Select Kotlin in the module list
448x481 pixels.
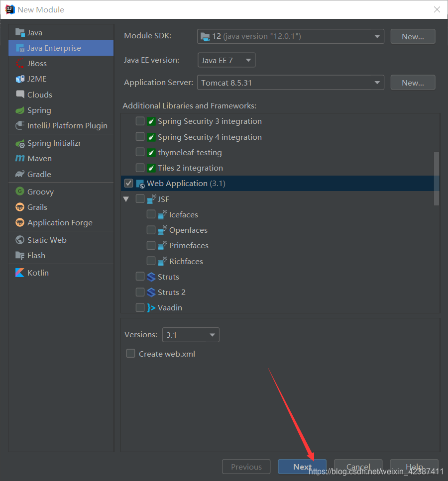click(x=61, y=273)
